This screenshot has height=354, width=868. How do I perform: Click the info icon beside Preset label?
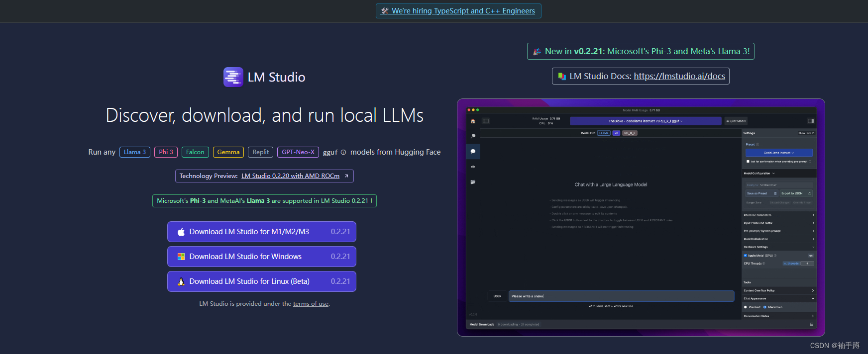[x=758, y=144]
